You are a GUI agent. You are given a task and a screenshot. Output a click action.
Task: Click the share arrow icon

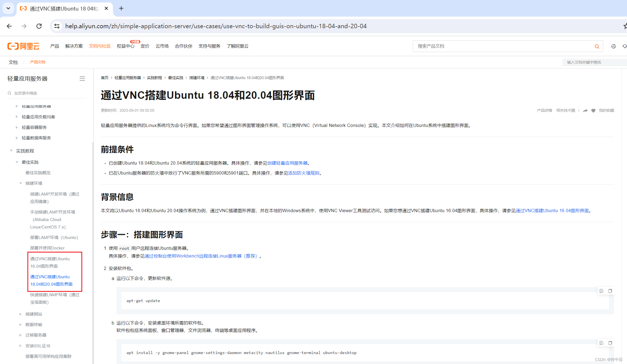tap(585, 110)
